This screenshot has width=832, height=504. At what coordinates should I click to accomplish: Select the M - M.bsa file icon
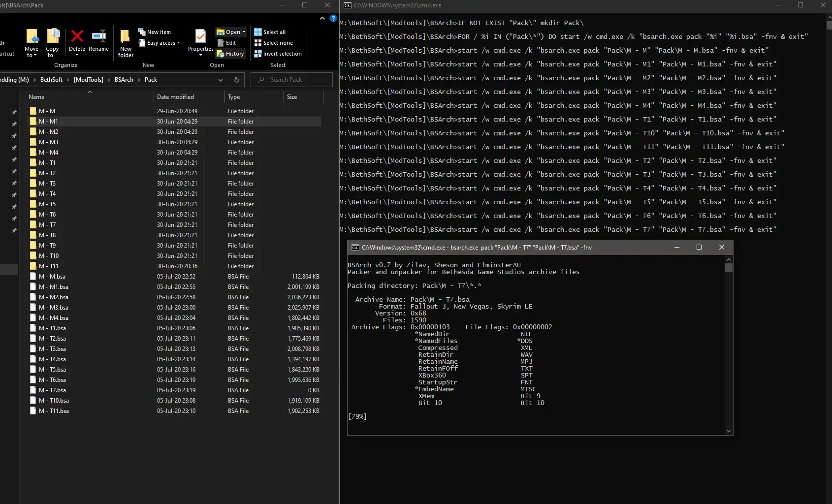(x=33, y=277)
